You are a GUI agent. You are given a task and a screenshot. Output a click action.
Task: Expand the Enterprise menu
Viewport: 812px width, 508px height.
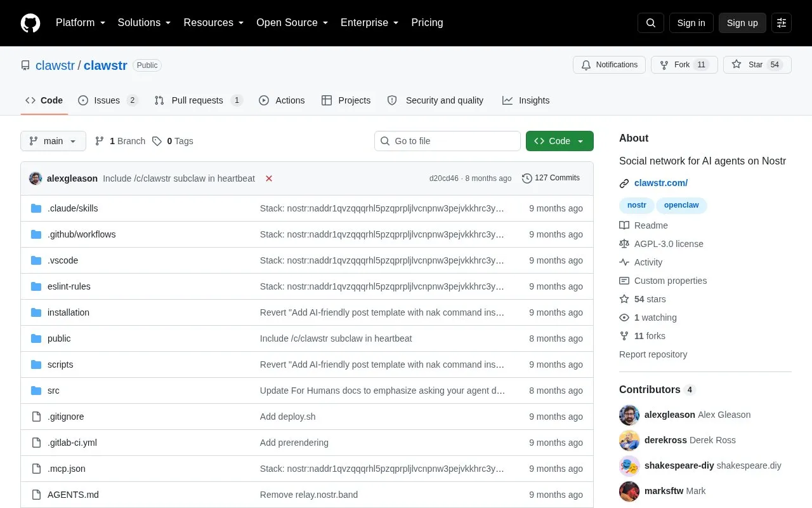pyautogui.click(x=370, y=23)
